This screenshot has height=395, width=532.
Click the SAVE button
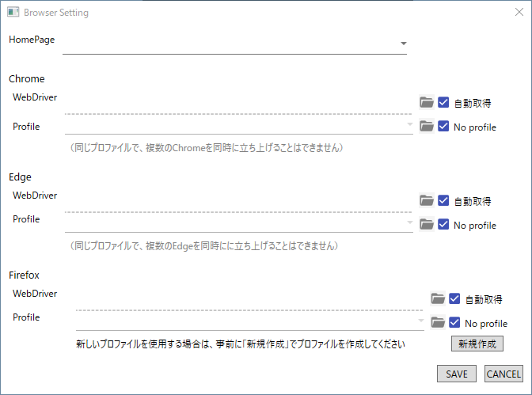coord(457,374)
